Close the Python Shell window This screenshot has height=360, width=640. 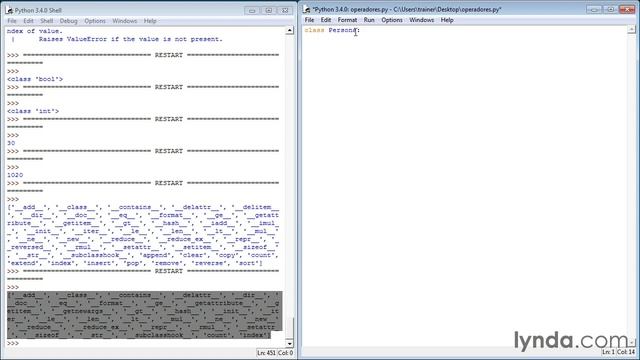285,11
